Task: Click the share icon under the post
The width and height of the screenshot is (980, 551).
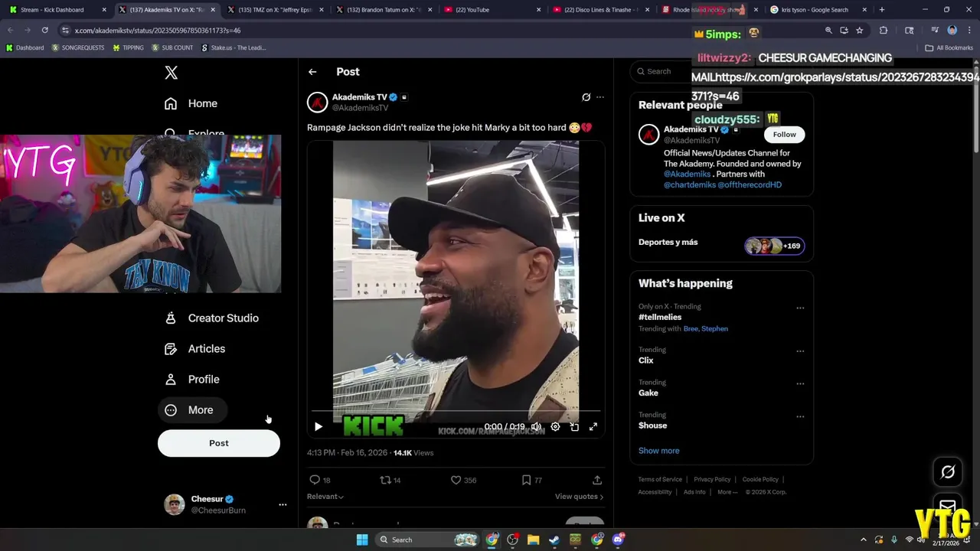Action: click(x=597, y=480)
